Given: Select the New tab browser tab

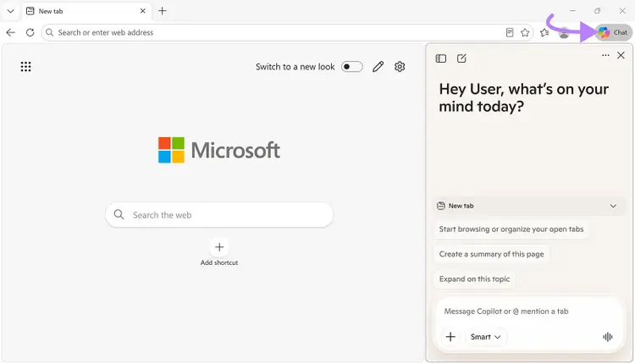Looking at the screenshot, I should (x=86, y=11).
